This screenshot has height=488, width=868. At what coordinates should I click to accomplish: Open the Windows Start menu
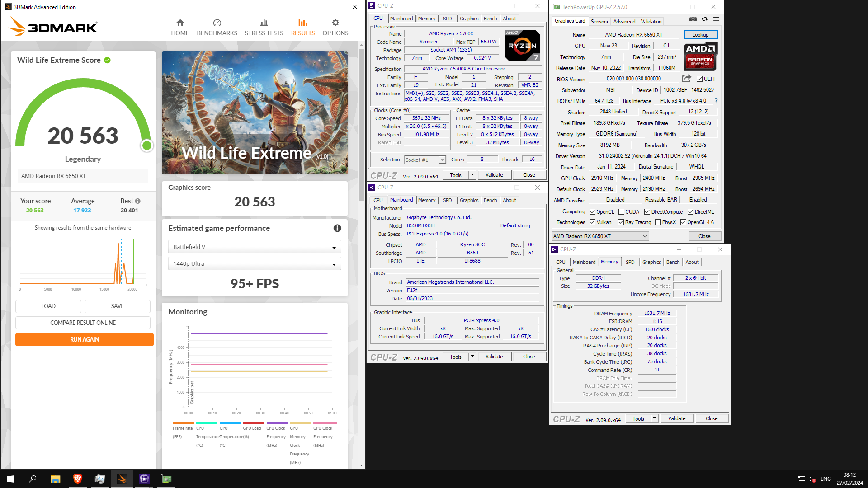(x=11, y=479)
